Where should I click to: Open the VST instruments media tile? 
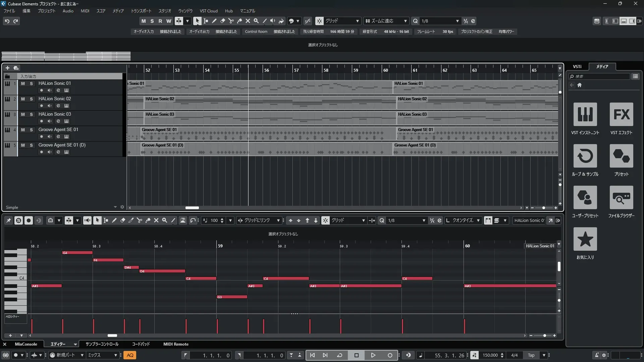coord(585,114)
